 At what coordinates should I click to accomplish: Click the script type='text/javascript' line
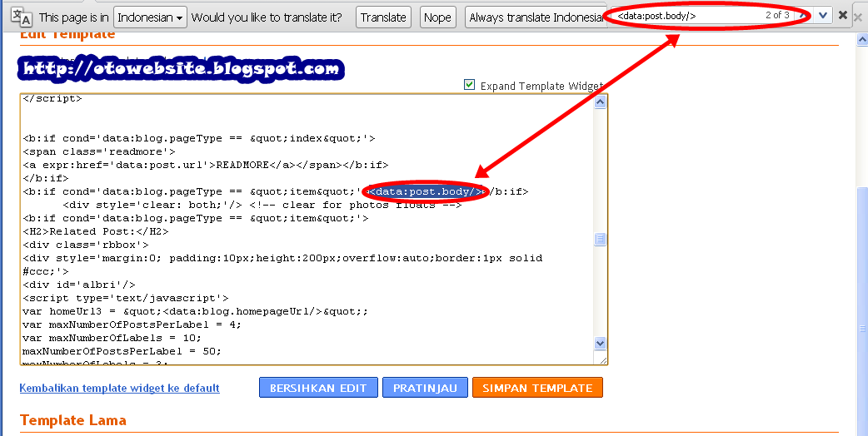click(x=126, y=298)
